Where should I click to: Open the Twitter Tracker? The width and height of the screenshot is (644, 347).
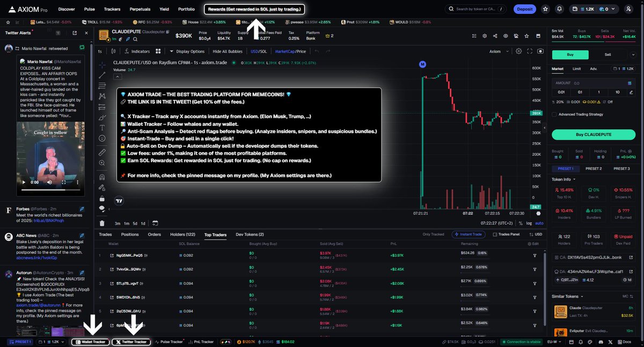131,342
